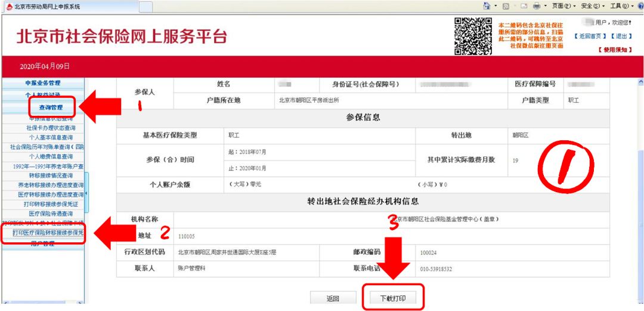The height and width of the screenshot is (311, 644).
Task: Click the RSS feeds icon
Action: 506,6
